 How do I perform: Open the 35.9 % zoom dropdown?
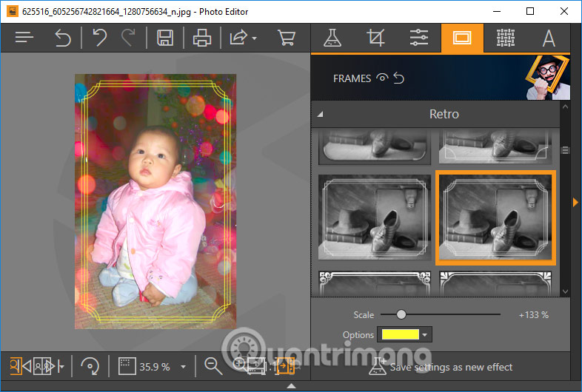click(184, 367)
